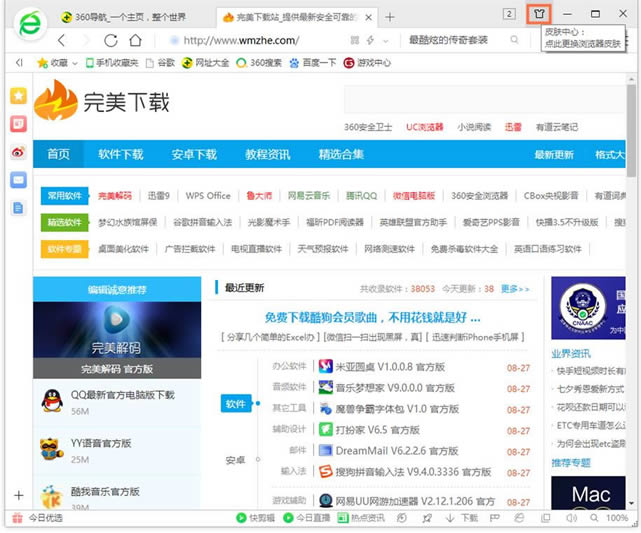Reload the page with refresh icon
641x533 pixels.
(110, 40)
